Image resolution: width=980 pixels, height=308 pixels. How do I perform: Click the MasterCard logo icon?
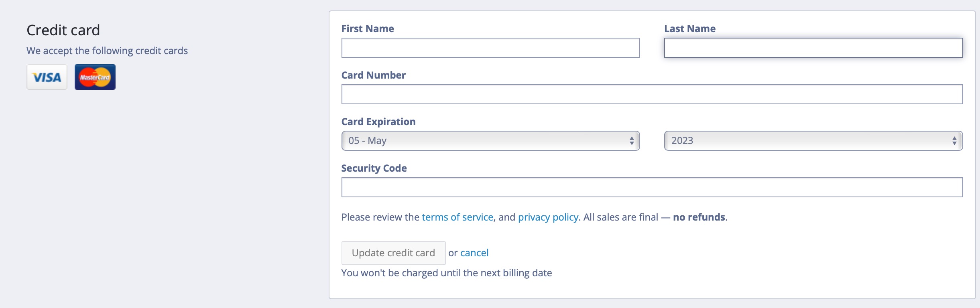tap(95, 77)
